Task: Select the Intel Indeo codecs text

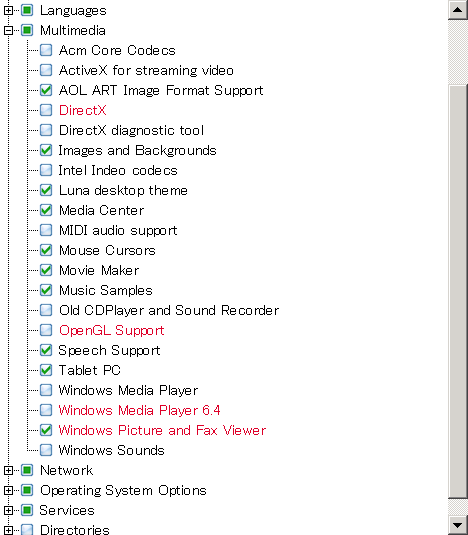Action: pyautogui.click(x=118, y=170)
